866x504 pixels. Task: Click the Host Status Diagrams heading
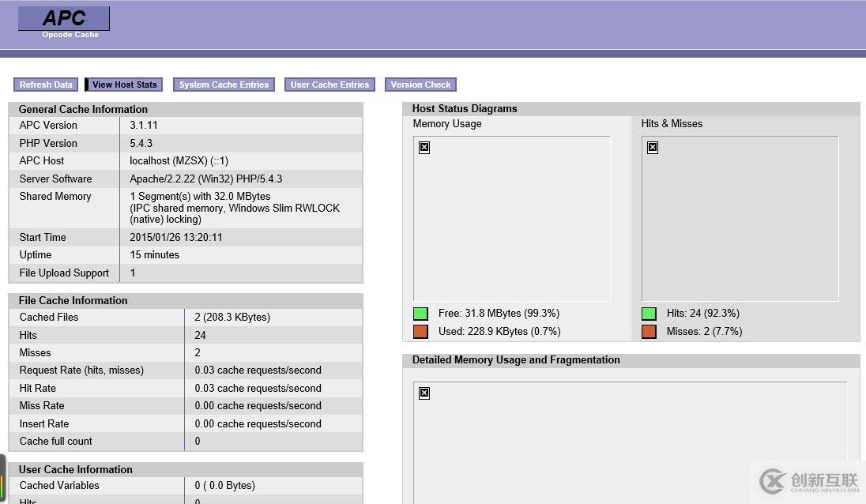point(465,109)
